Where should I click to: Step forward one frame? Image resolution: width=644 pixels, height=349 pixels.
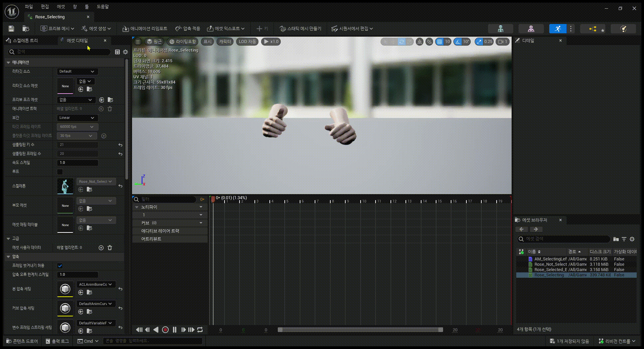[183, 330]
